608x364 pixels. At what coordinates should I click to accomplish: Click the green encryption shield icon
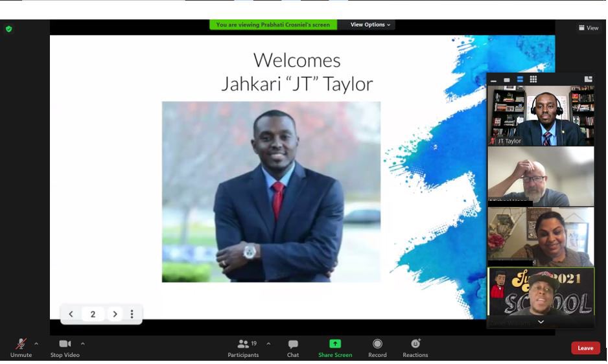click(9, 29)
